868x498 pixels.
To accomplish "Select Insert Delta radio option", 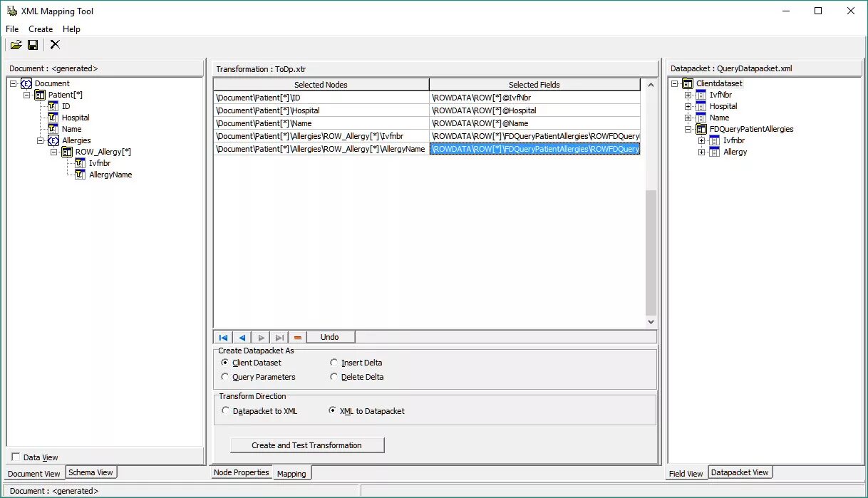I will click(x=334, y=363).
